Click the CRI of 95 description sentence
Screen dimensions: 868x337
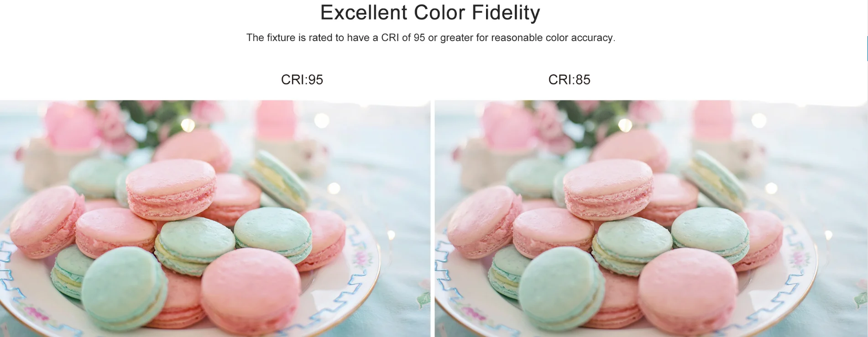(x=431, y=38)
